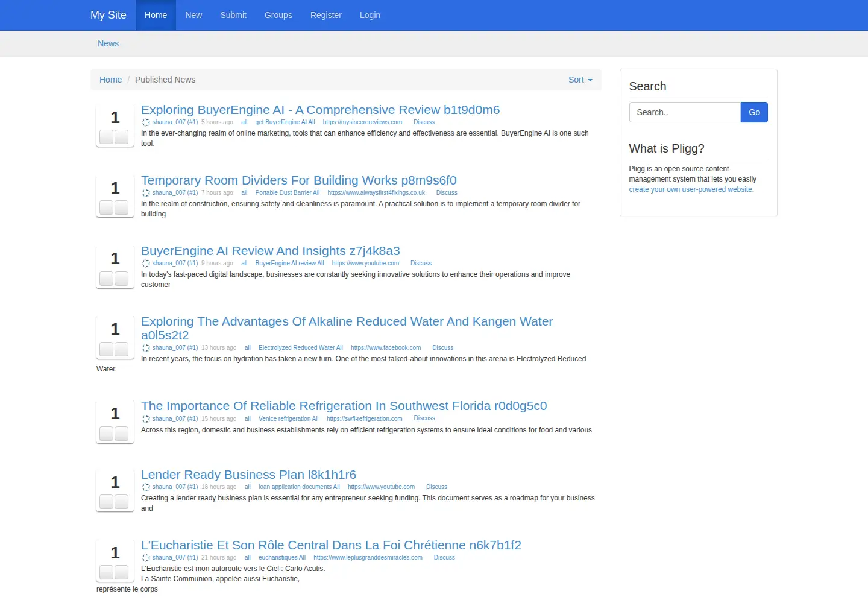Click the Home breadcrumb link

(x=110, y=80)
